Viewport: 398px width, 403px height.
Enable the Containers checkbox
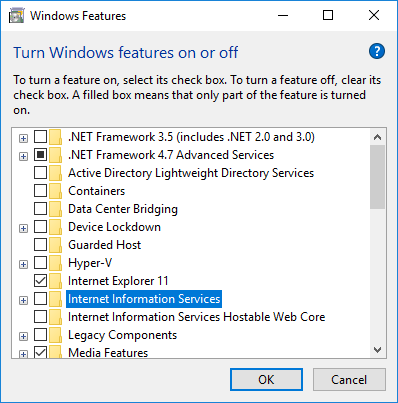(40, 191)
